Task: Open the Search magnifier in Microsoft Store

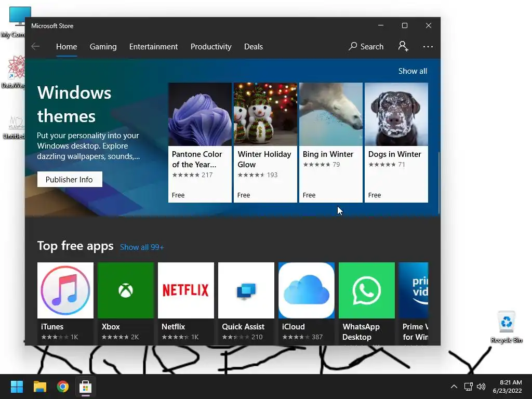Action: pos(366,46)
